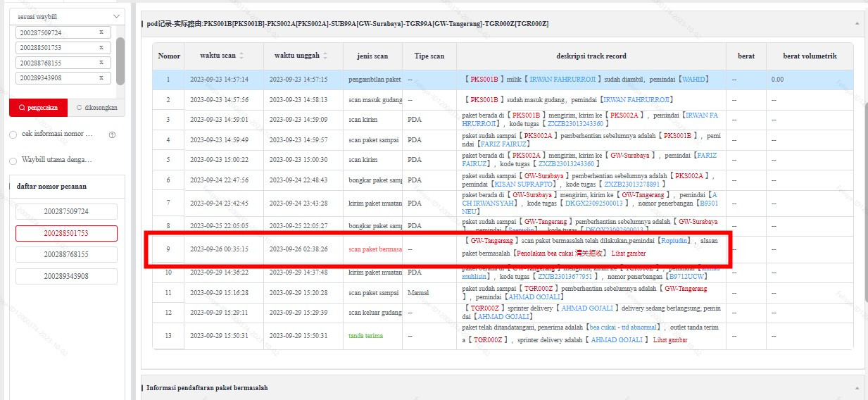The width and height of the screenshot is (868, 400).
Task: Click WAHID link in row 1
Action: click(695, 80)
